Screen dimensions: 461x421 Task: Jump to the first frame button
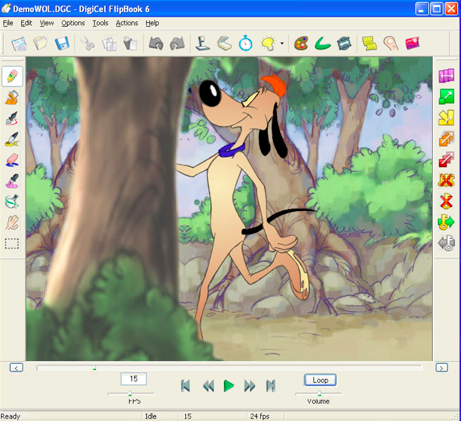[x=186, y=386]
